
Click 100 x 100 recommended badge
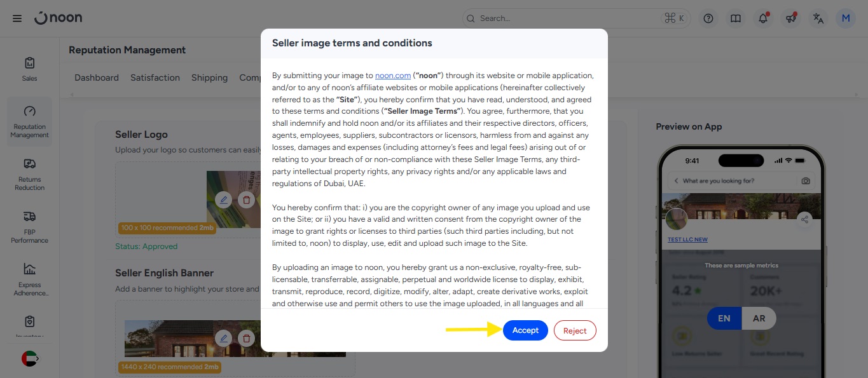point(167,228)
